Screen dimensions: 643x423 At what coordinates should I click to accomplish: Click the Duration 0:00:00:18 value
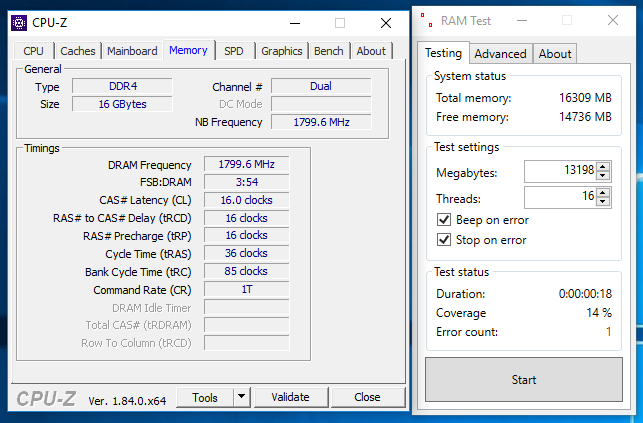pyautogui.click(x=585, y=293)
